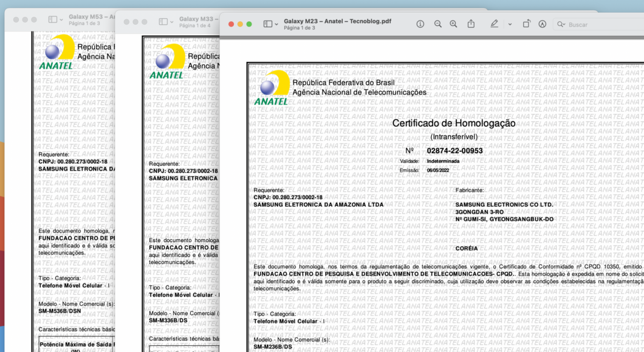Viewport: 644px width, 352px height.
Task: Click CNPJ 00.280.273/0002-18 in M23 document
Action: pyautogui.click(x=288, y=197)
